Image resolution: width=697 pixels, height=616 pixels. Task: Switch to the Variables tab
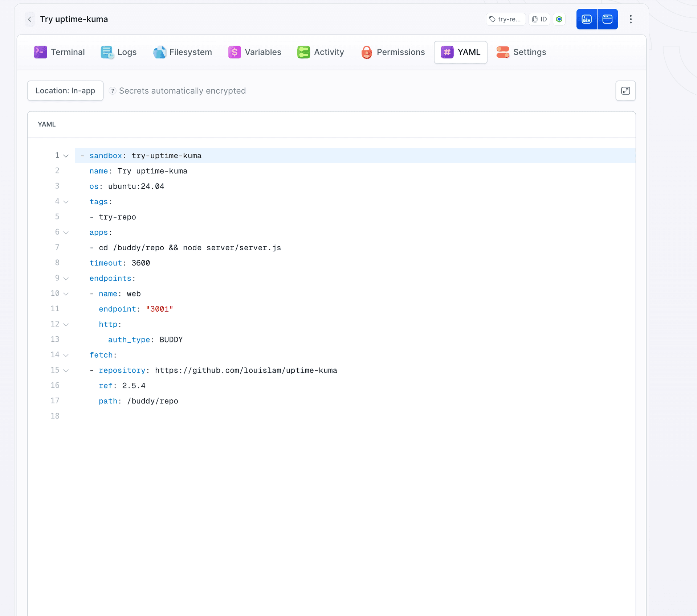tap(254, 52)
